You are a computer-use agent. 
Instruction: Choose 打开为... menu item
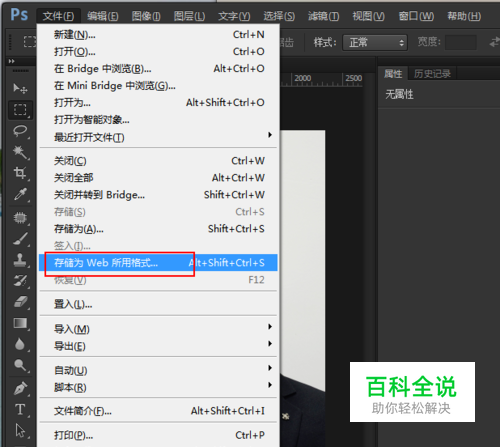click(158, 103)
